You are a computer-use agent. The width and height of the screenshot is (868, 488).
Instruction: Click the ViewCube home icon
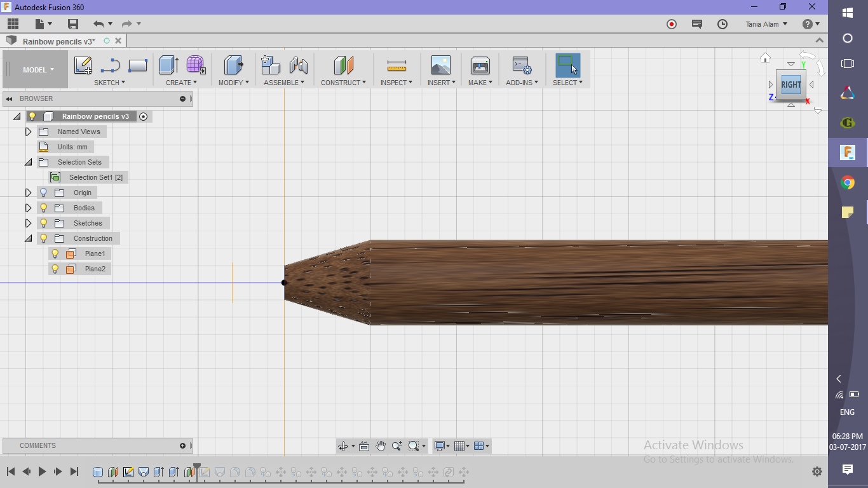(x=765, y=58)
